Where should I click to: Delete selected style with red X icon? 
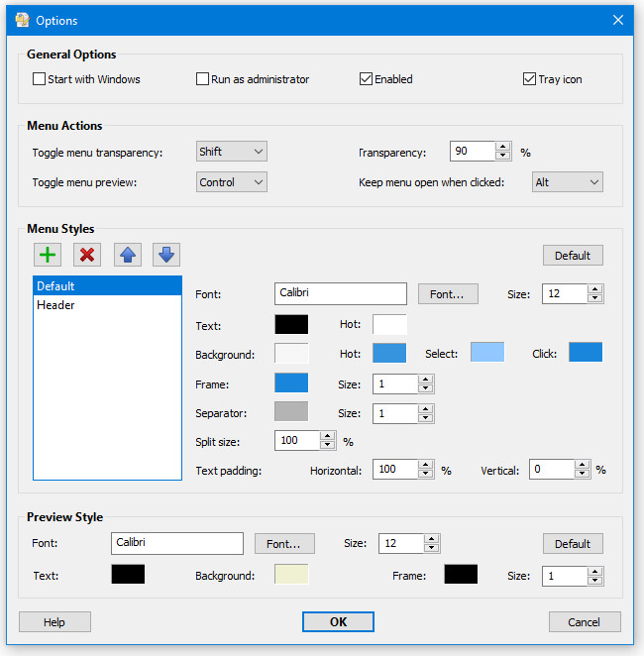tap(87, 255)
